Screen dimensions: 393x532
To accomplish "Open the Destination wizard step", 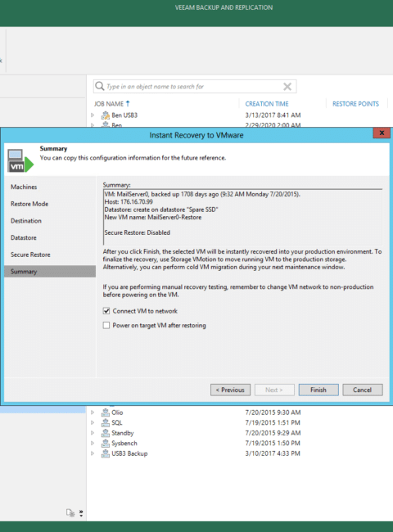I will tap(26, 221).
